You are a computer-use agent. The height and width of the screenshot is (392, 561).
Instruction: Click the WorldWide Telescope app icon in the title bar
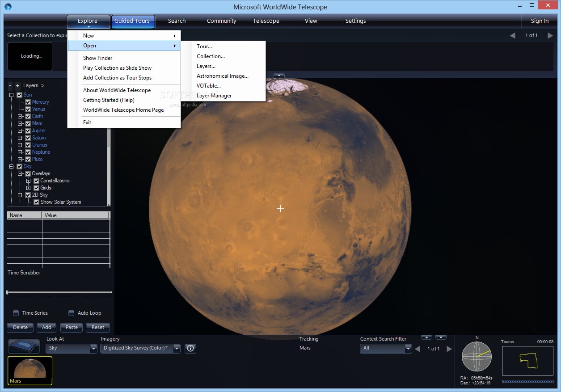[x=8, y=7]
